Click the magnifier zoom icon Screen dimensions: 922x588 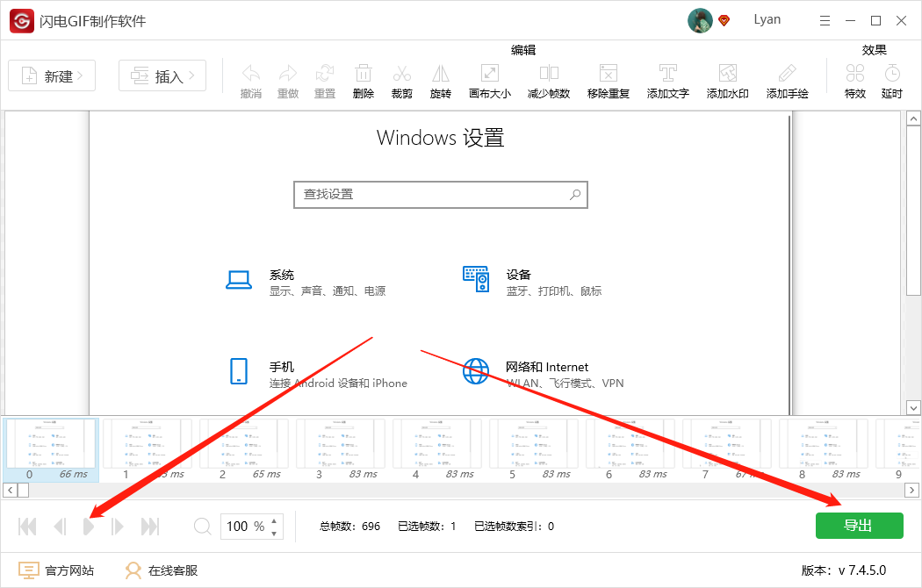(202, 527)
